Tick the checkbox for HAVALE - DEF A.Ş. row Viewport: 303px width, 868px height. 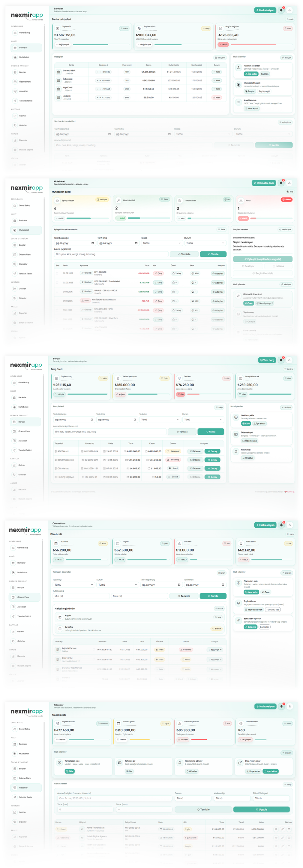coord(57,292)
